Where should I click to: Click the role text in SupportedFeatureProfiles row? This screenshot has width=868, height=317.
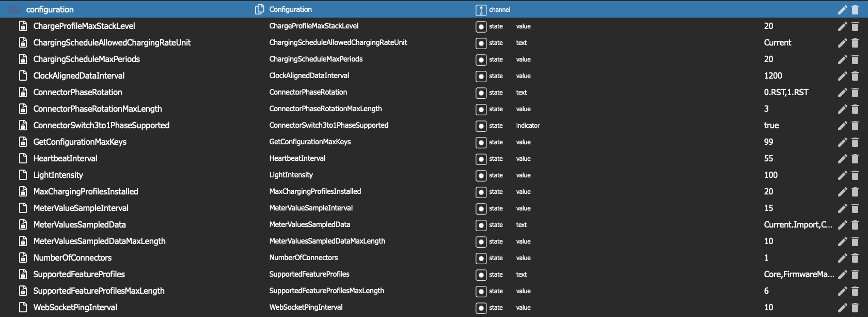click(x=522, y=275)
